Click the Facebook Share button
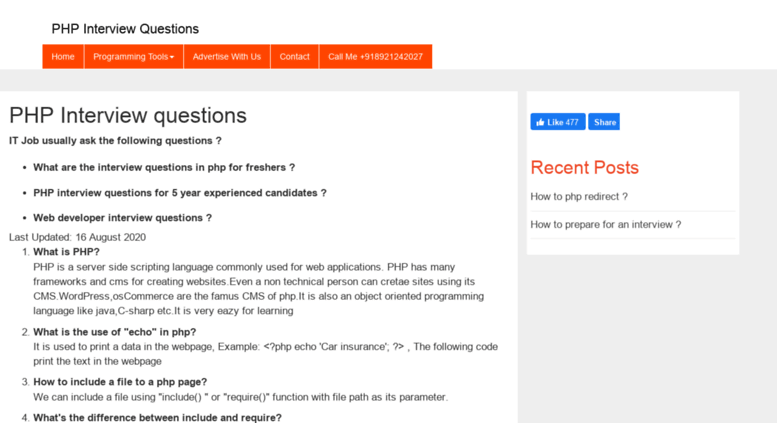Screen dimensions: 777x423 604,122
